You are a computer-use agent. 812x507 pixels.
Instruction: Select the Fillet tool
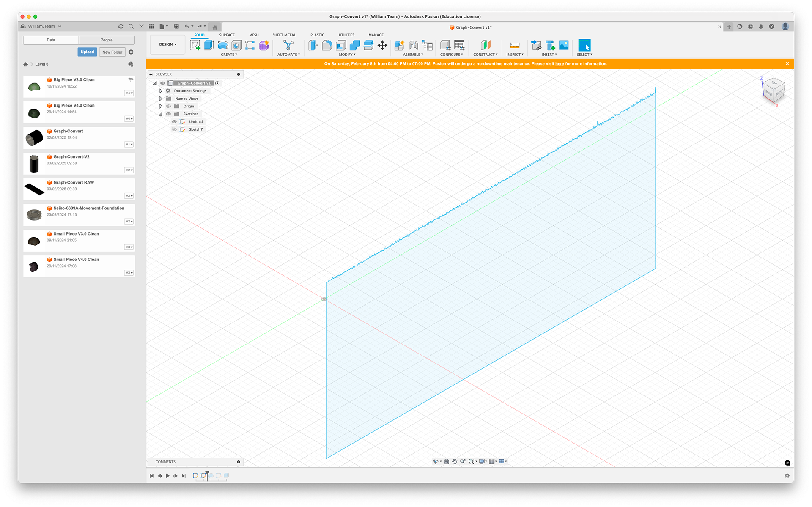coord(327,45)
